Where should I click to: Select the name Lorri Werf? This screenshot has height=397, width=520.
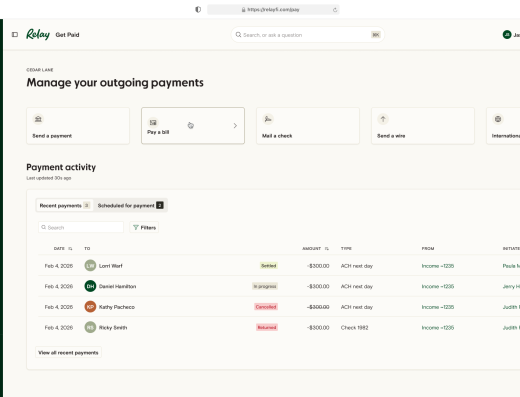pos(111,266)
